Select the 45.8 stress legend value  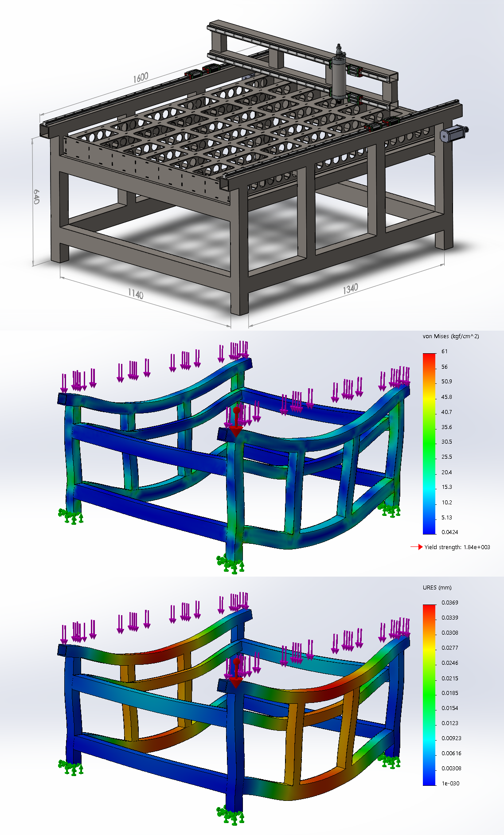point(447,397)
